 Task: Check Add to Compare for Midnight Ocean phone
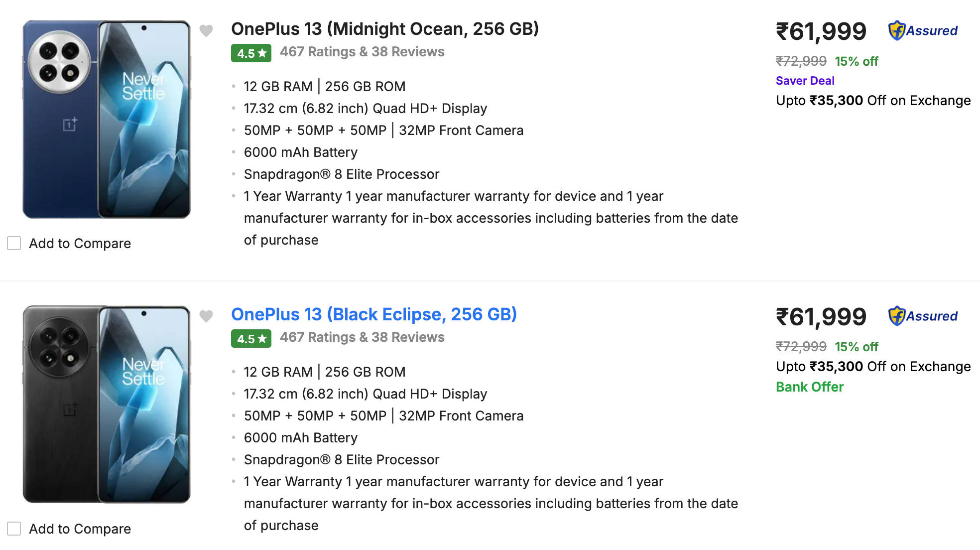[14, 244]
